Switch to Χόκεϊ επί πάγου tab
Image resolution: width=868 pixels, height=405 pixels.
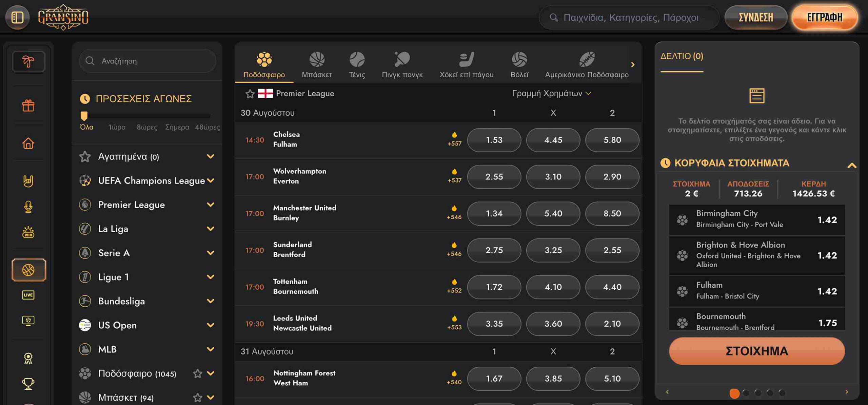coord(466,64)
